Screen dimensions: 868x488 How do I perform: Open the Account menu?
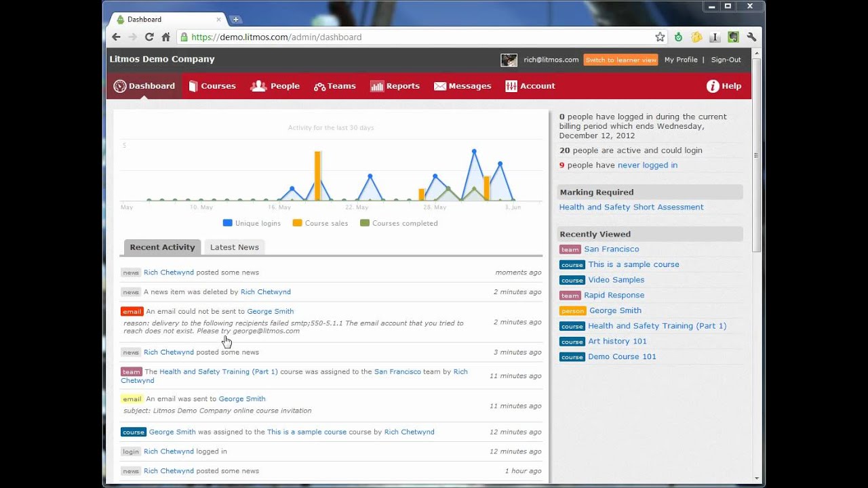(530, 86)
